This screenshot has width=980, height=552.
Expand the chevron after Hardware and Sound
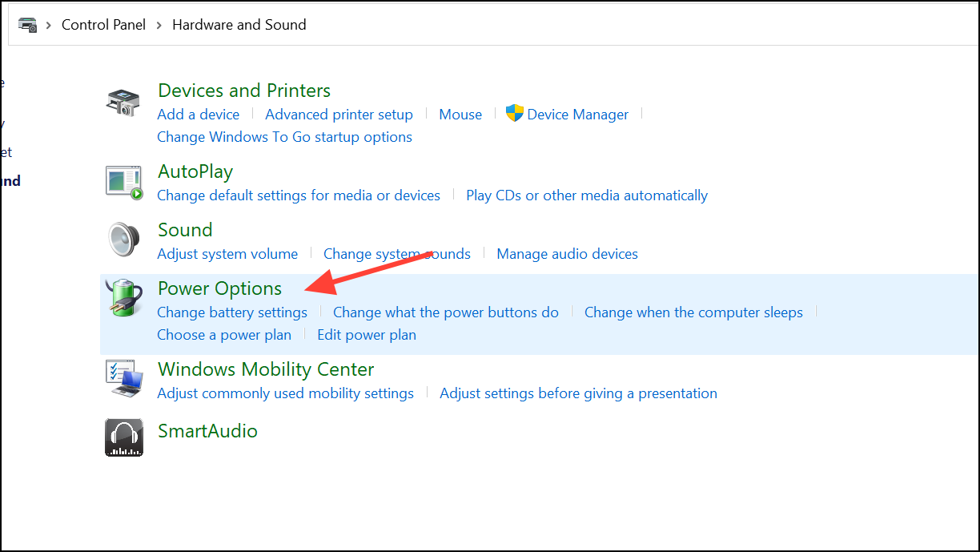(319, 25)
